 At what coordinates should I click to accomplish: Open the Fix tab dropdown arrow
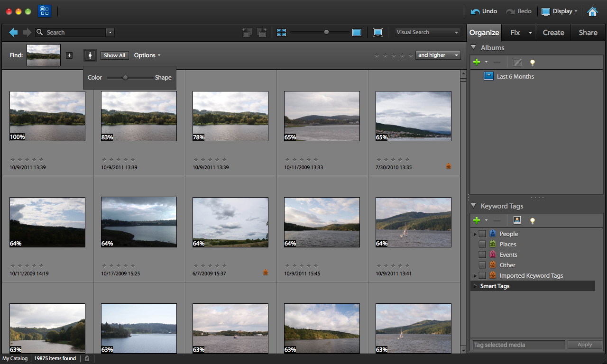tap(530, 33)
